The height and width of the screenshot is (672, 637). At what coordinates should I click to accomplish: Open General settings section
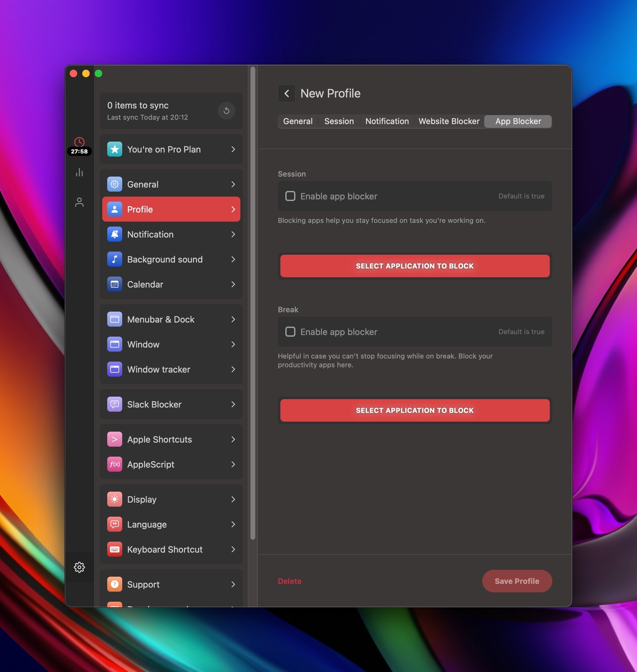click(171, 184)
